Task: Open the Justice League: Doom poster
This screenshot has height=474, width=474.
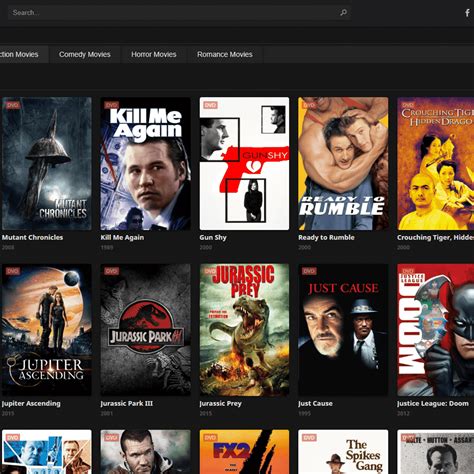Action: tap(436, 330)
